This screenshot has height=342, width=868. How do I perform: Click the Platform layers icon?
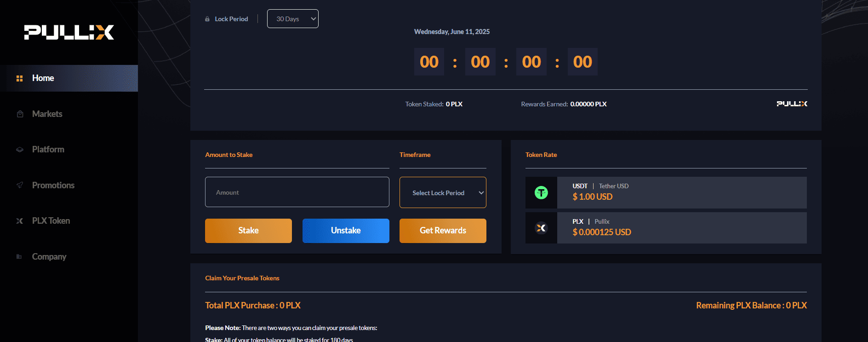click(20, 150)
